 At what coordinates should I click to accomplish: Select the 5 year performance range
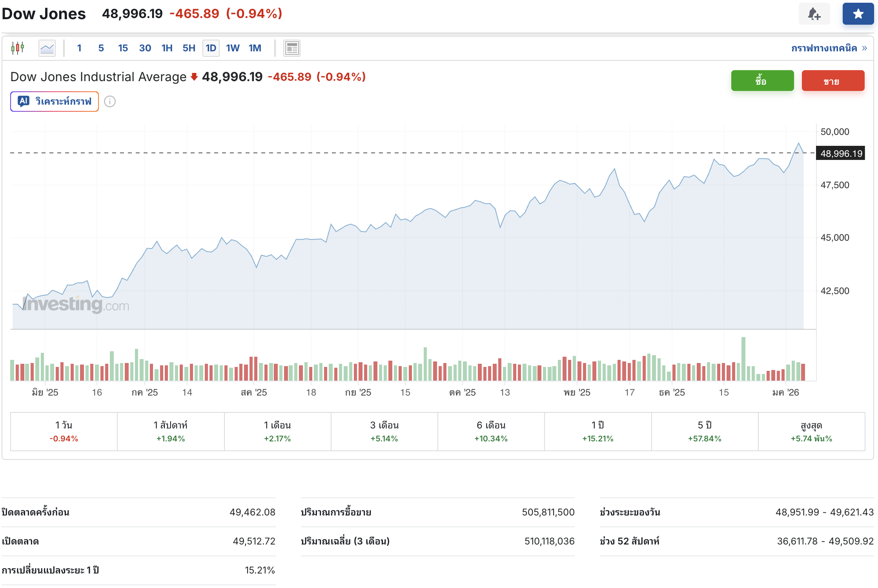pyautogui.click(x=705, y=431)
